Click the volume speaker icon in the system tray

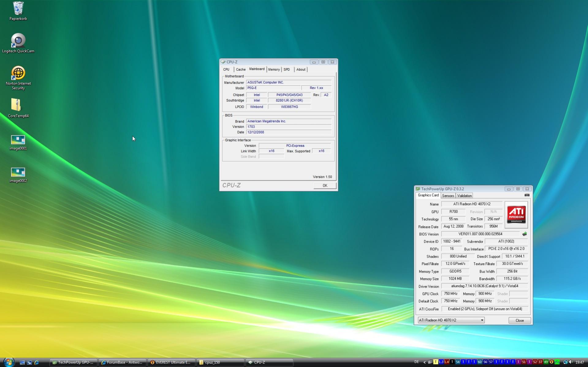(x=571, y=362)
